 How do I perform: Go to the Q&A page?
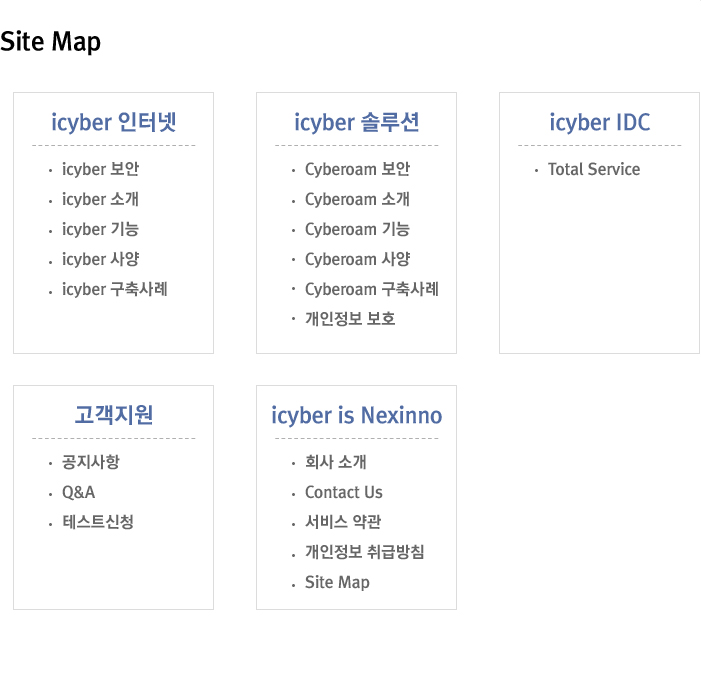click(79, 492)
